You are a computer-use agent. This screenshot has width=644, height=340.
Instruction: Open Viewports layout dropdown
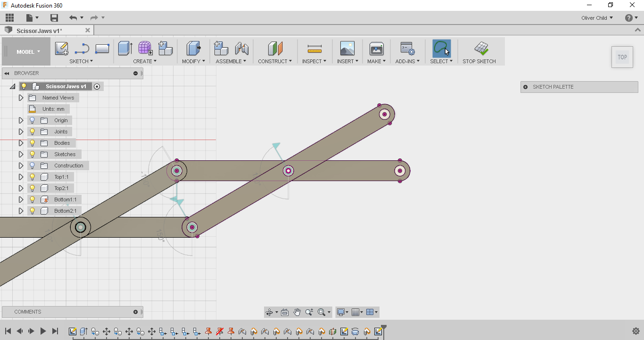click(x=372, y=312)
